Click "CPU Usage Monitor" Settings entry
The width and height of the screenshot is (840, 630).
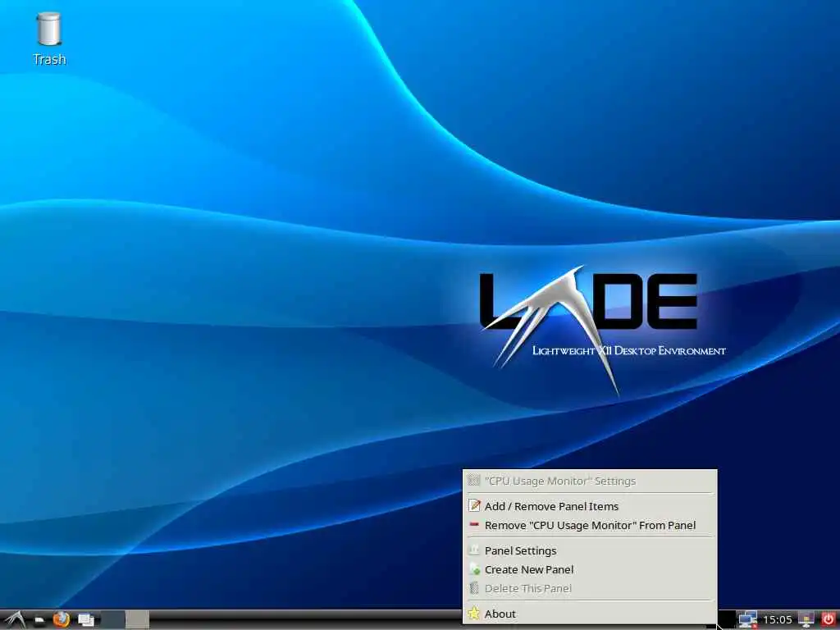click(x=589, y=481)
